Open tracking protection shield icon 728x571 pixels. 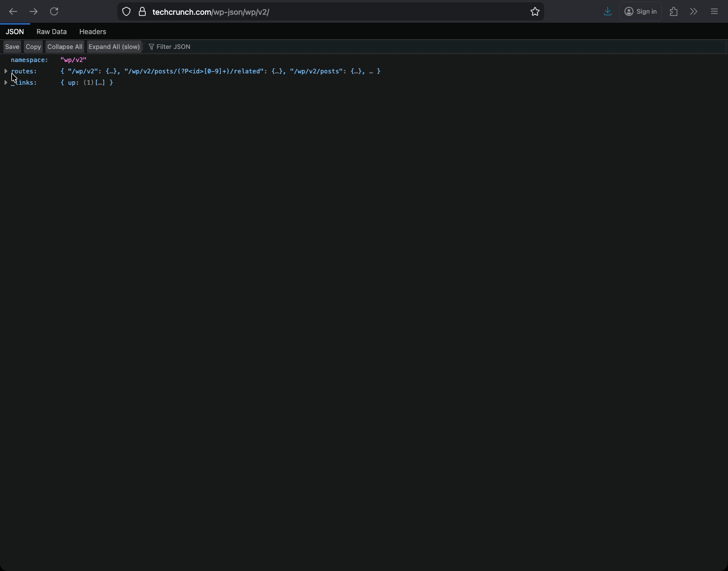[x=126, y=11]
